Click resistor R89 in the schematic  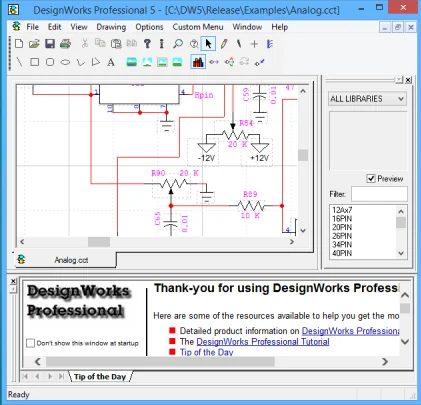(251, 206)
